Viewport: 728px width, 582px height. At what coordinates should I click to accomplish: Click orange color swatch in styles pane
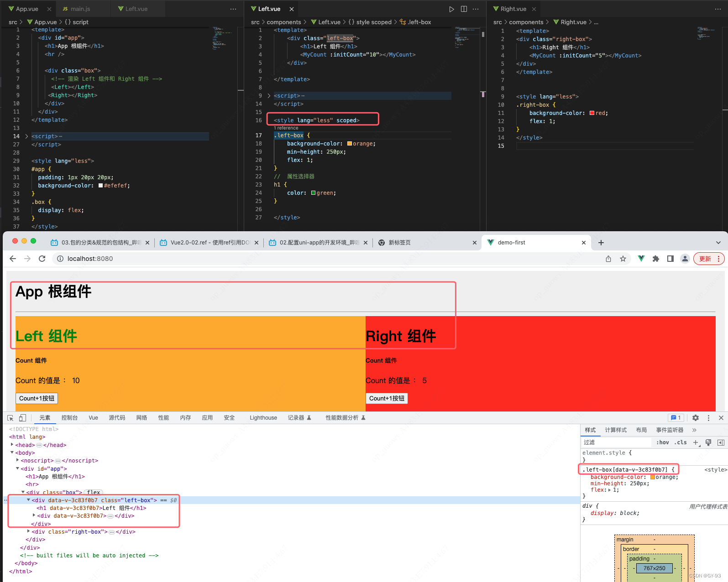[x=653, y=477]
